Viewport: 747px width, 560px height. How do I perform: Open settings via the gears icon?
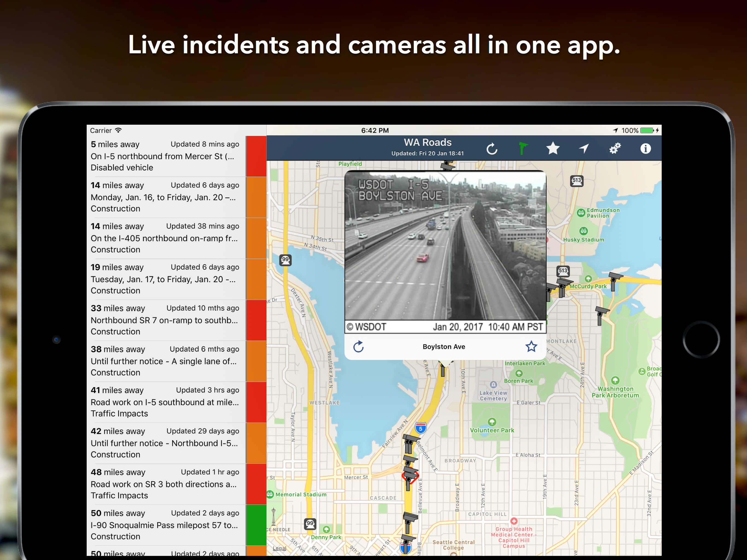[615, 148]
